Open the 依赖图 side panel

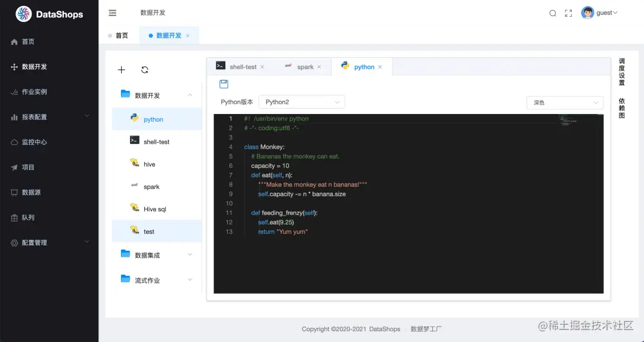[x=622, y=108]
